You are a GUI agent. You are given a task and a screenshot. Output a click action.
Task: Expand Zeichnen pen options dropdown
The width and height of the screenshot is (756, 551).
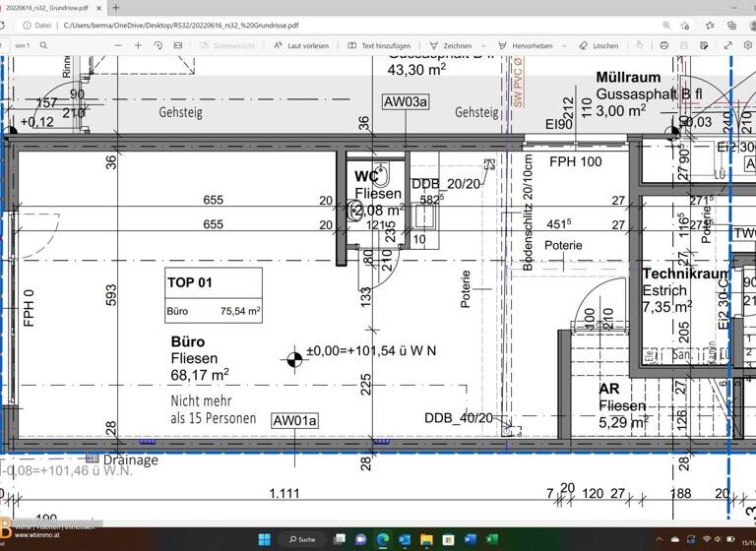(x=483, y=45)
